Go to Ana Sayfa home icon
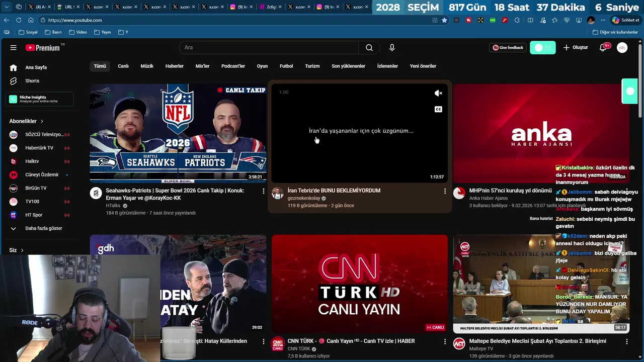Viewport: 644px width, 362px height. click(14, 67)
